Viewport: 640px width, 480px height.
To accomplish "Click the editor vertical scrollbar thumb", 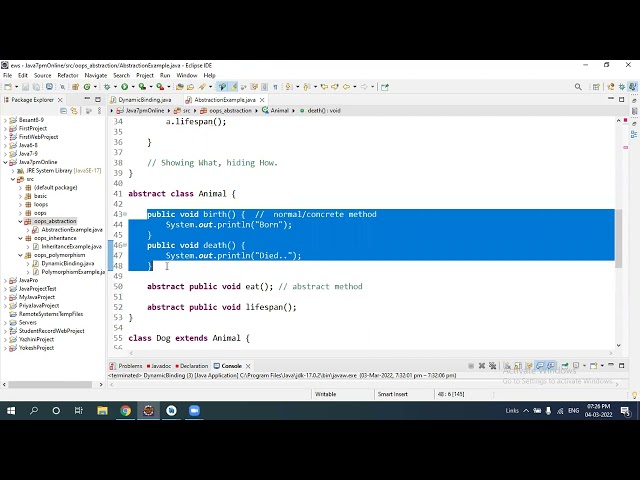I will pos(618,238).
